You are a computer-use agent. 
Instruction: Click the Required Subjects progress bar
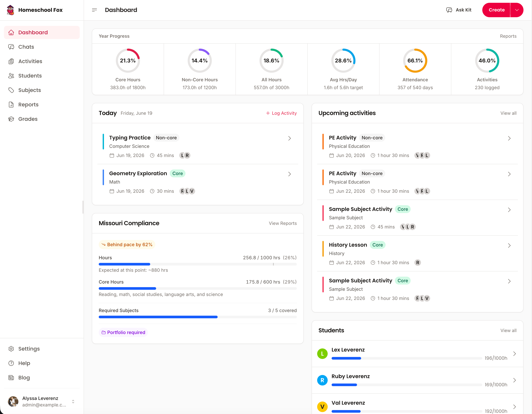point(198,317)
